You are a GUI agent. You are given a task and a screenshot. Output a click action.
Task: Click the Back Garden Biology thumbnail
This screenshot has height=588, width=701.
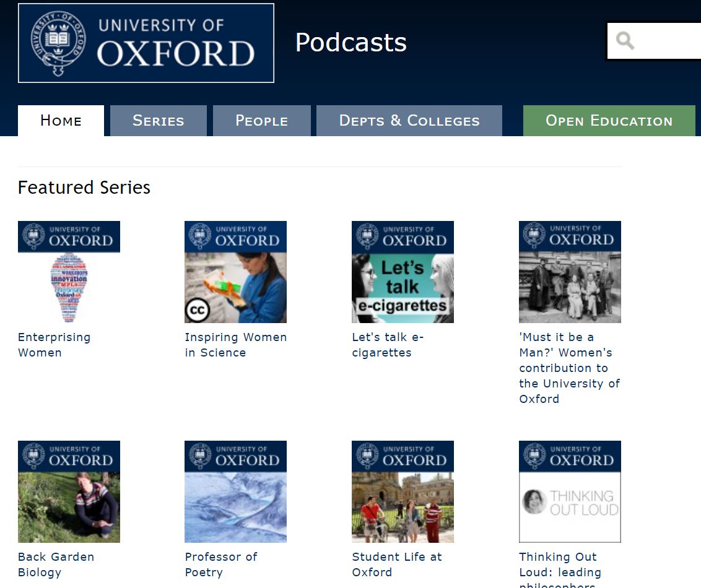point(69,491)
